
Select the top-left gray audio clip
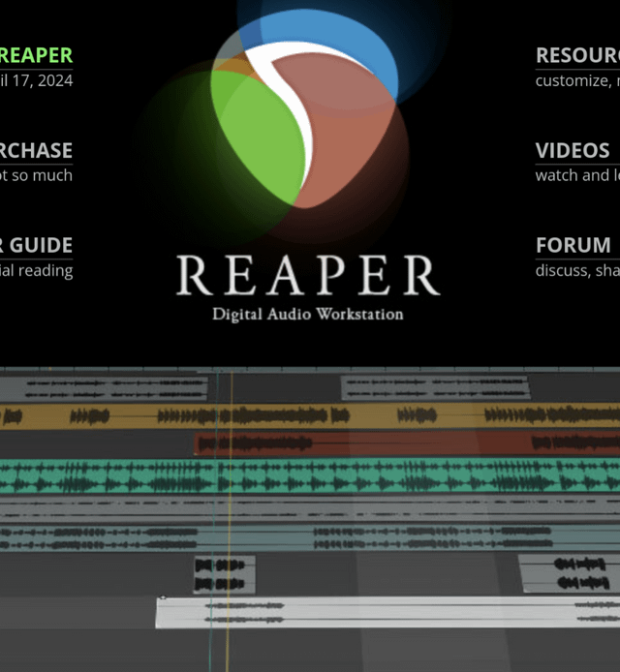104,388
